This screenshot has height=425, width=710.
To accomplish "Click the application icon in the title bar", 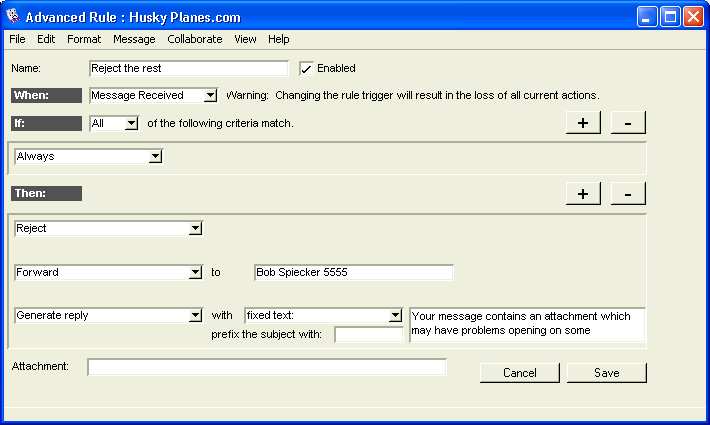I will click(14, 16).
